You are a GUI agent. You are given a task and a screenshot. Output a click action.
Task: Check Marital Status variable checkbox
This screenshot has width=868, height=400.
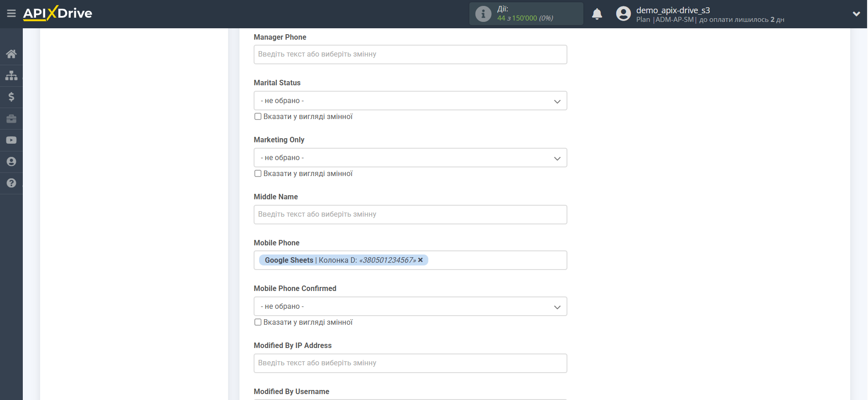coord(258,116)
